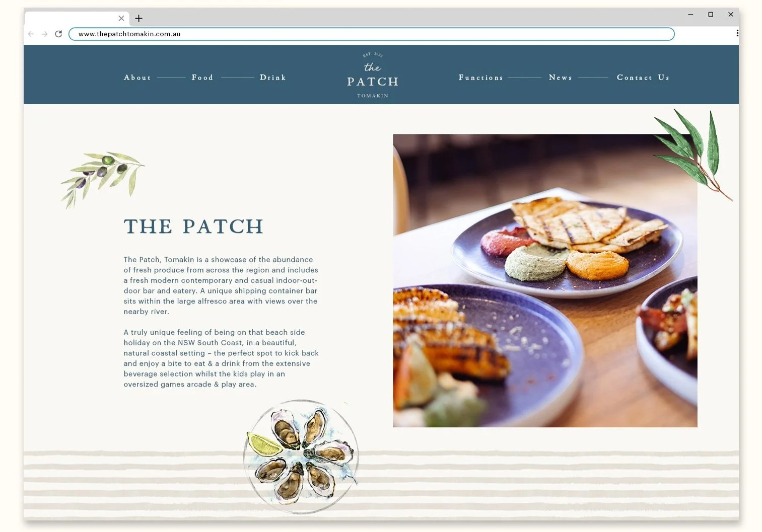Screen dimensions: 762x532
Task: Click the olive branch illustration
Action: pyautogui.click(x=103, y=179)
